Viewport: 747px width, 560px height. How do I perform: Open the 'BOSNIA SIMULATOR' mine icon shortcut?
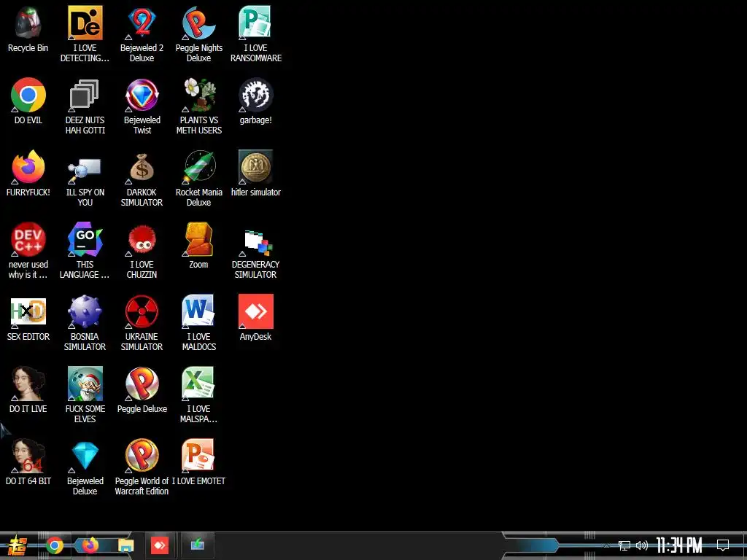[x=85, y=323]
